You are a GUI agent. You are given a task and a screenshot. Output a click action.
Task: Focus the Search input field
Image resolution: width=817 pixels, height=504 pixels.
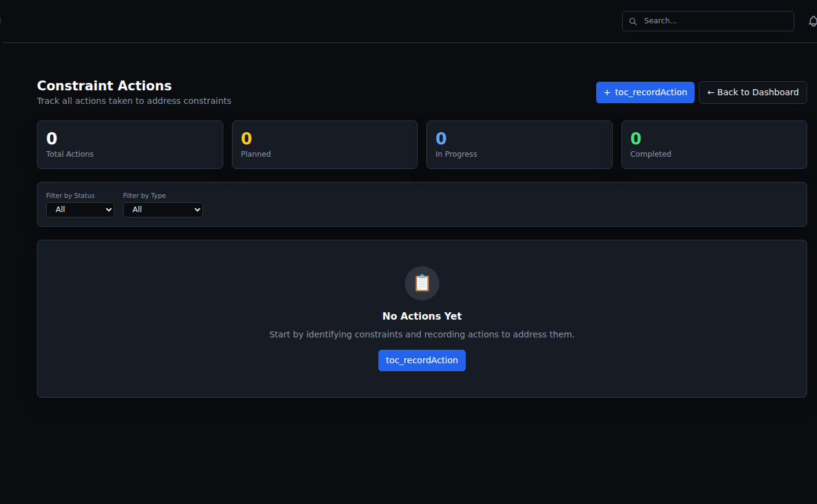(708, 21)
